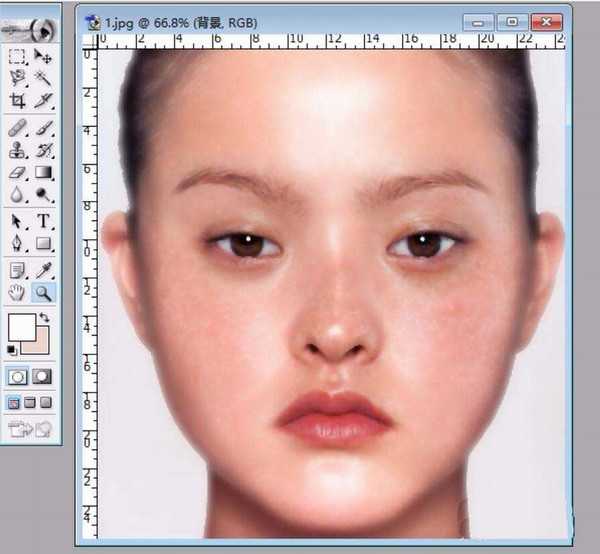Image resolution: width=600 pixels, height=554 pixels.
Task: Choose the Magic Wand tool
Action: [x=43, y=78]
